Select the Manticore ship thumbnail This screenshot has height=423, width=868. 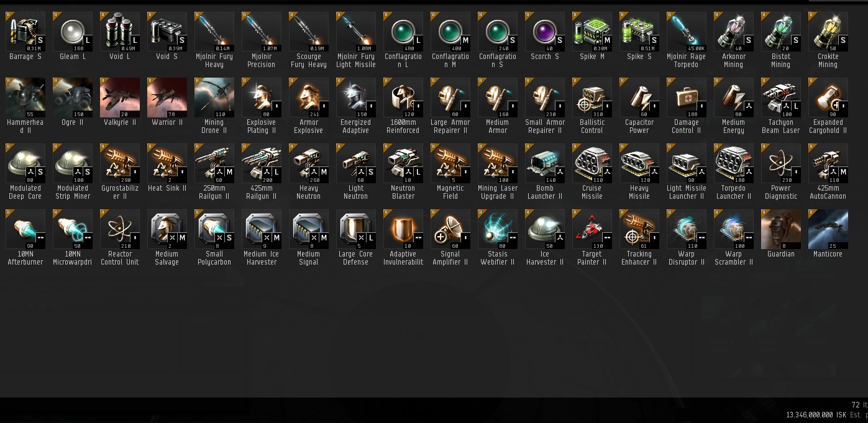[828, 229]
